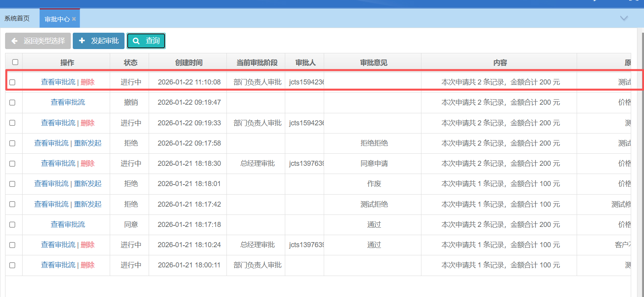This screenshot has height=297, width=644.
Task: Click 重新发起 for the 拒绝拒绝 opinion row
Action: (88, 143)
